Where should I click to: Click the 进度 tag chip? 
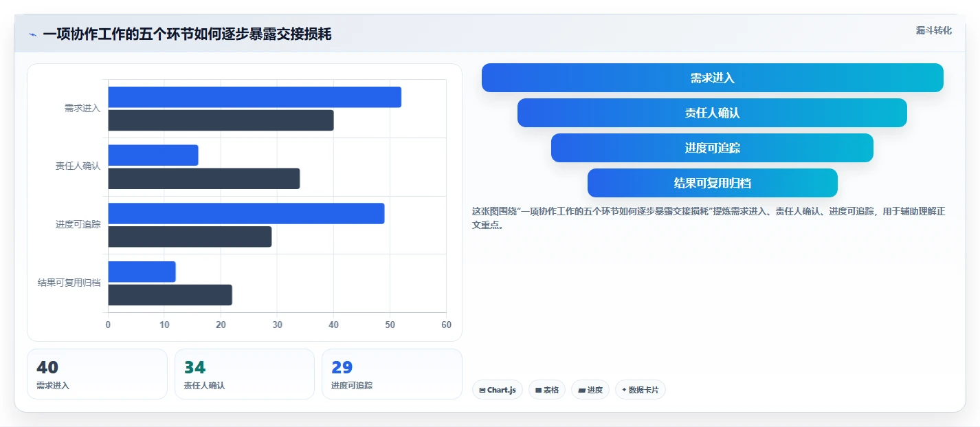coord(590,390)
